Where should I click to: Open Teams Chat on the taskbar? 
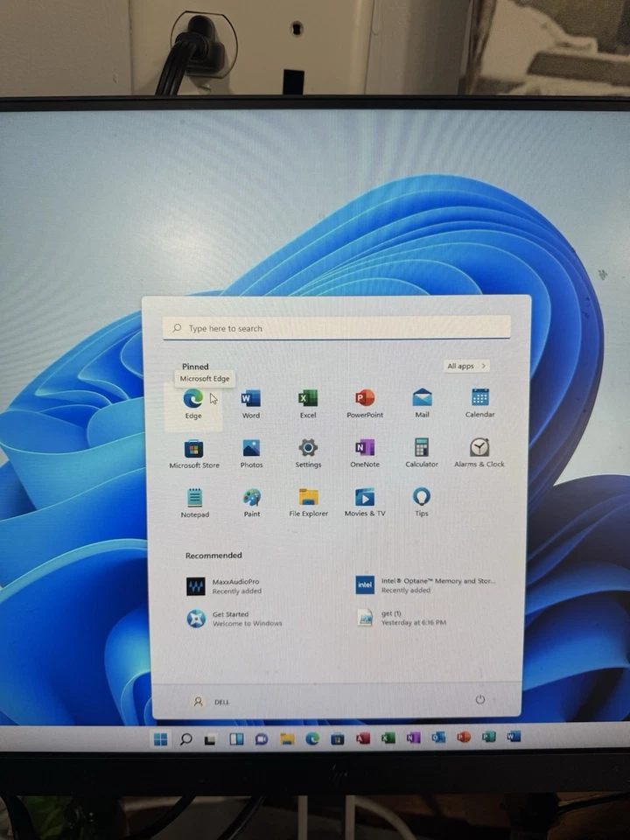(x=262, y=739)
